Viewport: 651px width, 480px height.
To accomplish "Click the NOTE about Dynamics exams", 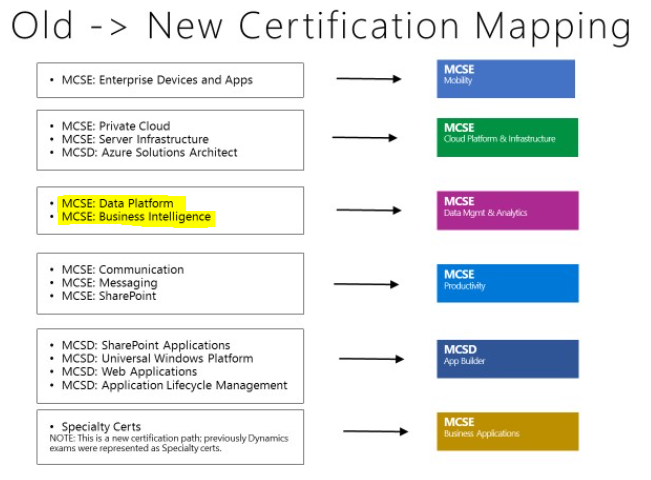I will [169, 443].
